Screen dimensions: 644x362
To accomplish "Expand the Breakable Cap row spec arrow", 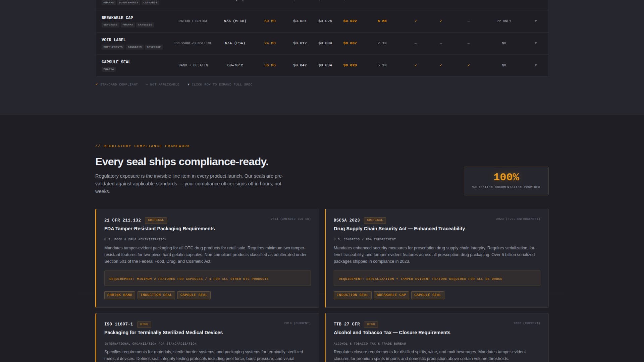I will [536, 21].
